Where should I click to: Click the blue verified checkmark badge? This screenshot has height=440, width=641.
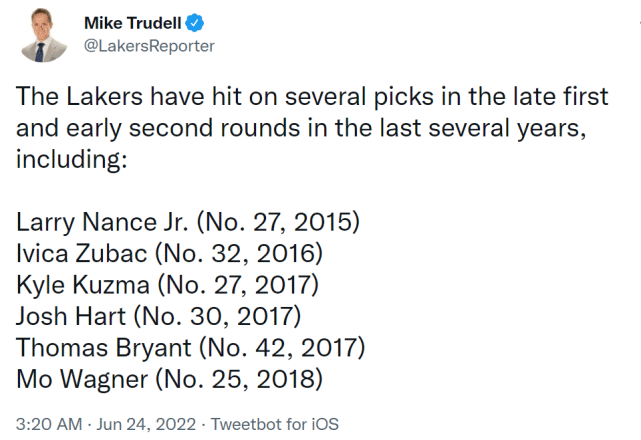195,23
